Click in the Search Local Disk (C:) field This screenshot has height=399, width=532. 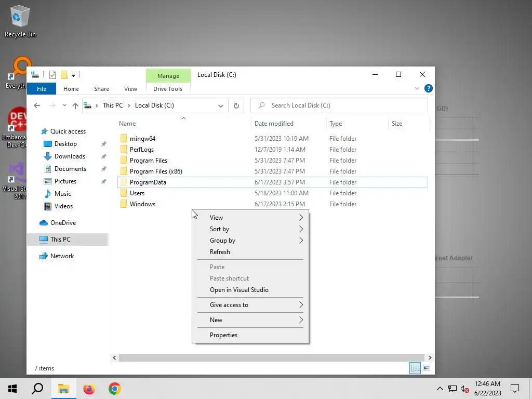339,105
